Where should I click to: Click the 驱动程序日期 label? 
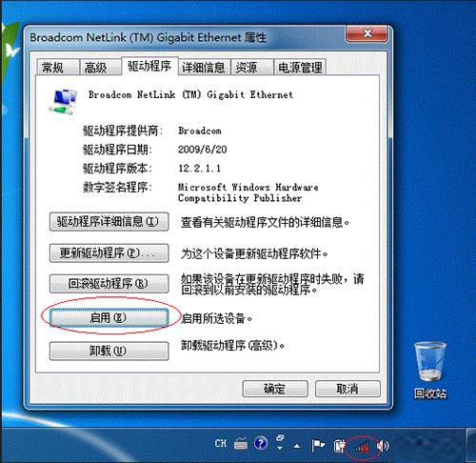tap(117, 150)
